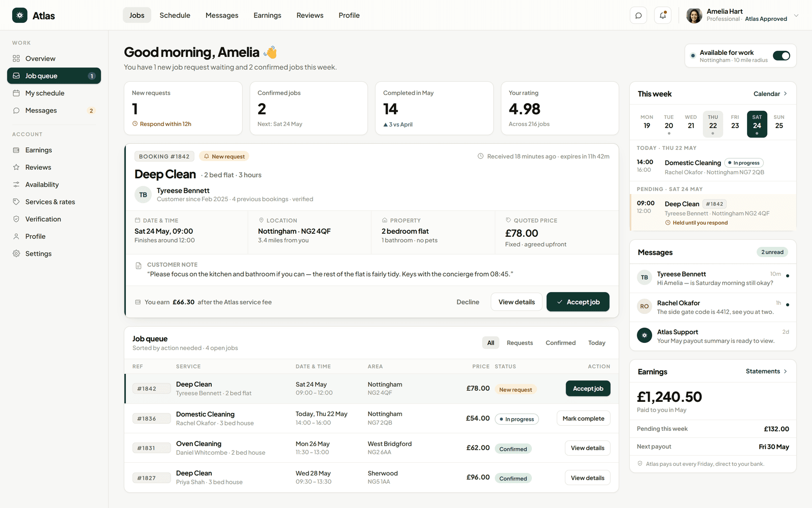Click the Services & rates tag icon
Viewport: 812px width, 508px height.
click(x=16, y=202)
